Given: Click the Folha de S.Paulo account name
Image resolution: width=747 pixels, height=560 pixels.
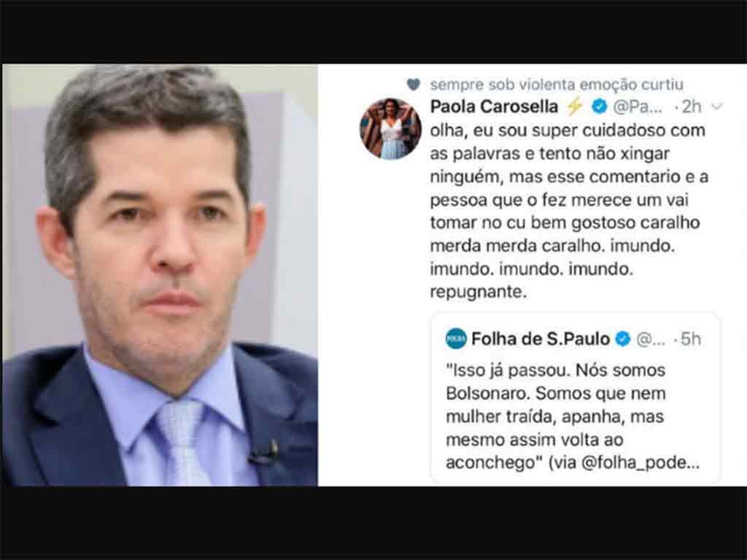Looking at the screenshot, I should click(x=541, y=338).
